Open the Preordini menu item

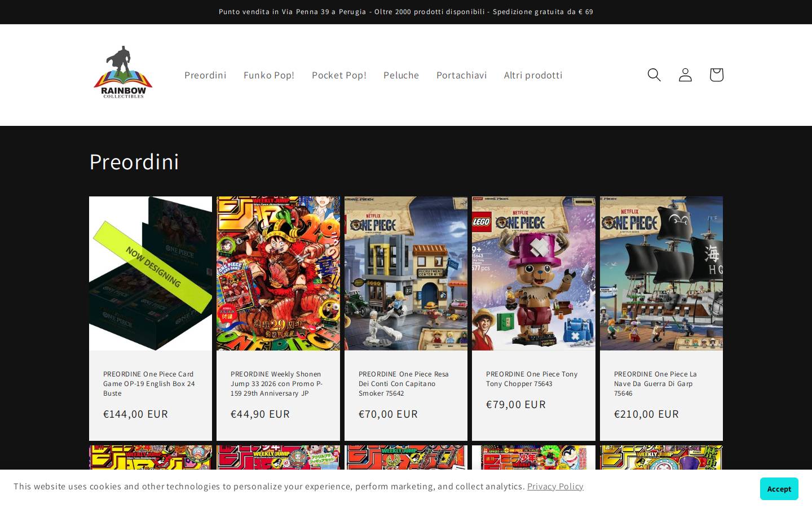(x=205, y=75)
